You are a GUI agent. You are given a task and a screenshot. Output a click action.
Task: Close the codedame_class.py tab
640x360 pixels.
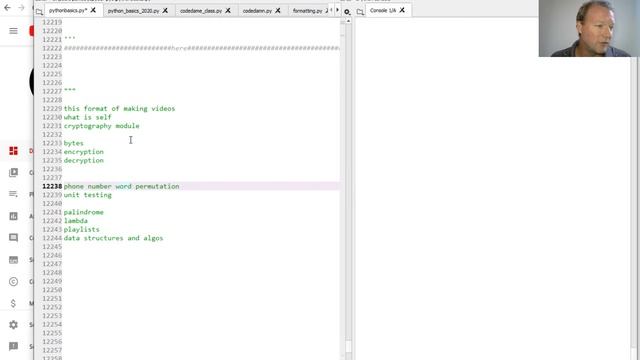(x=228, y=11)
